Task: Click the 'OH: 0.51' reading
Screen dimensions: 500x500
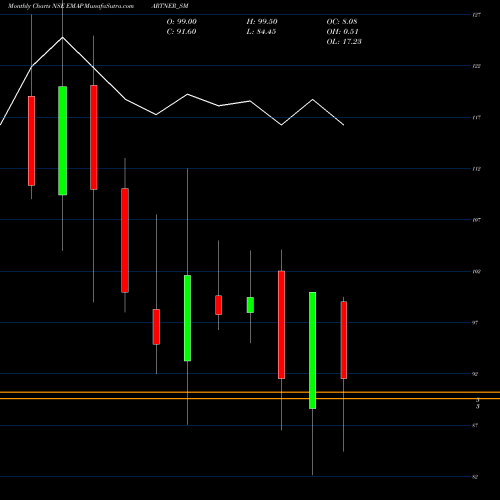Action: [342, 31]
